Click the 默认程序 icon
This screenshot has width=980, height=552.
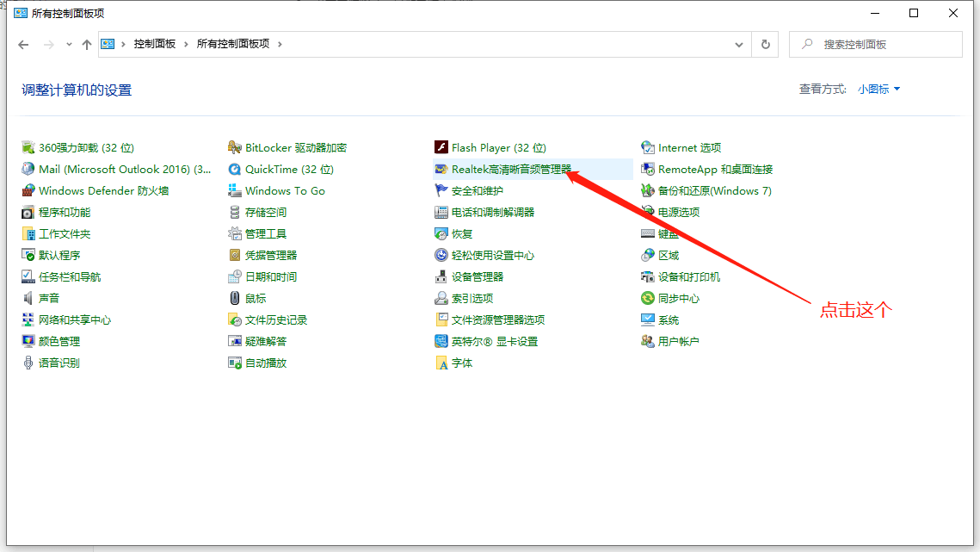(x=28, y=255)
